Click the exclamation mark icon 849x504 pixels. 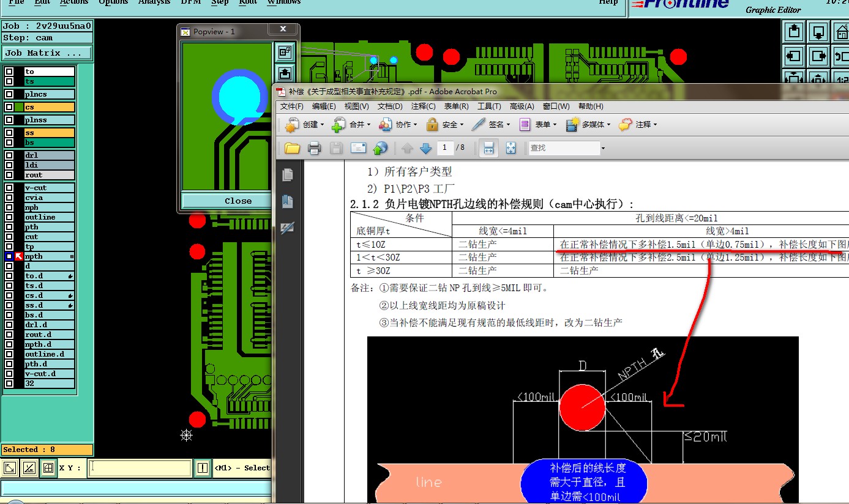pos(203,469)
